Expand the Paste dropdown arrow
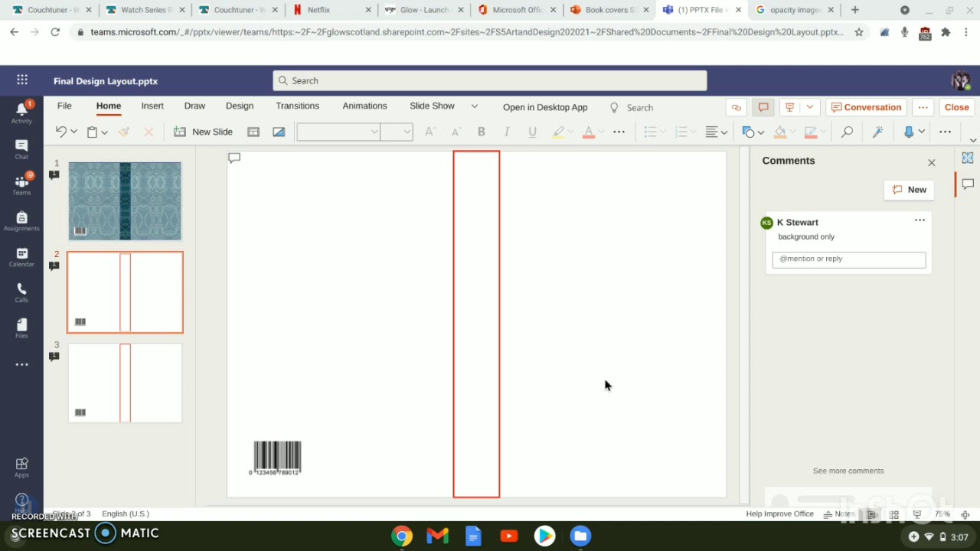Image resolution: width=980 pixels, height=551 pixels. point(104,132)
